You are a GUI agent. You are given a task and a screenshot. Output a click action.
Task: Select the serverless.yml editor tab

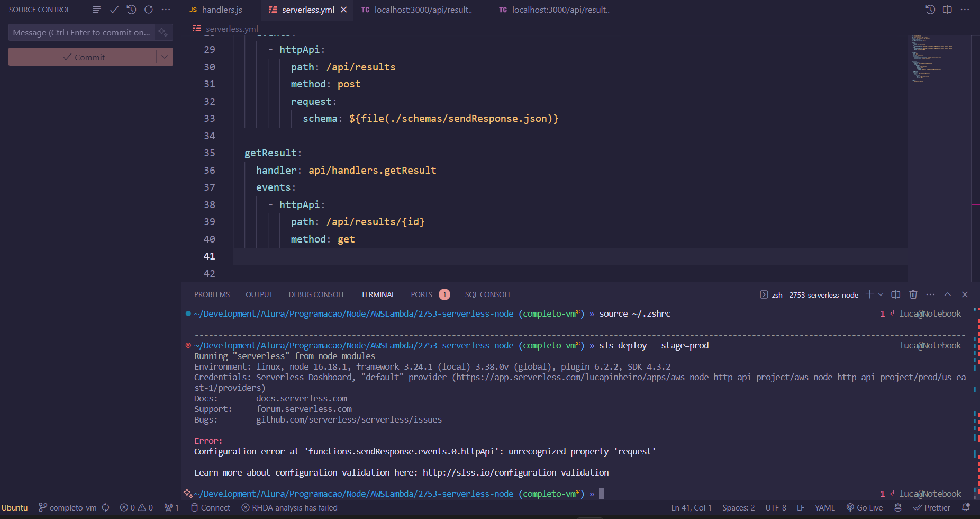[308, 10]
